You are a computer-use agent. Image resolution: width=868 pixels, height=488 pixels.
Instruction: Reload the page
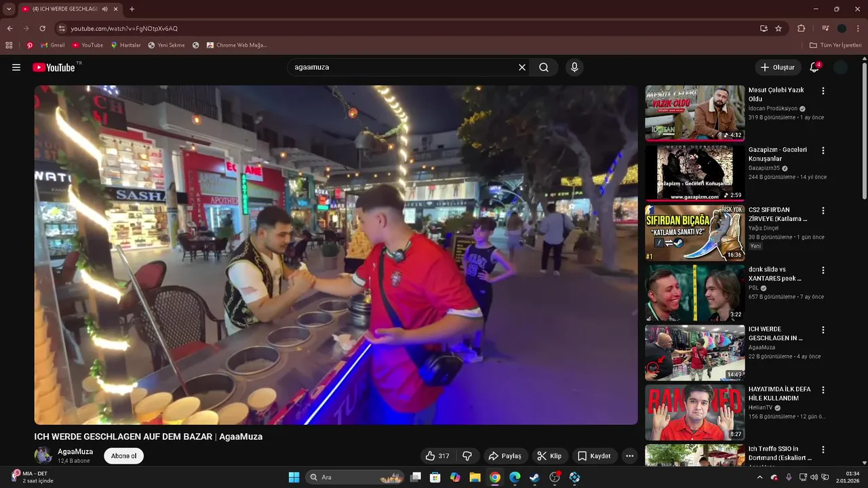(42, 28)
